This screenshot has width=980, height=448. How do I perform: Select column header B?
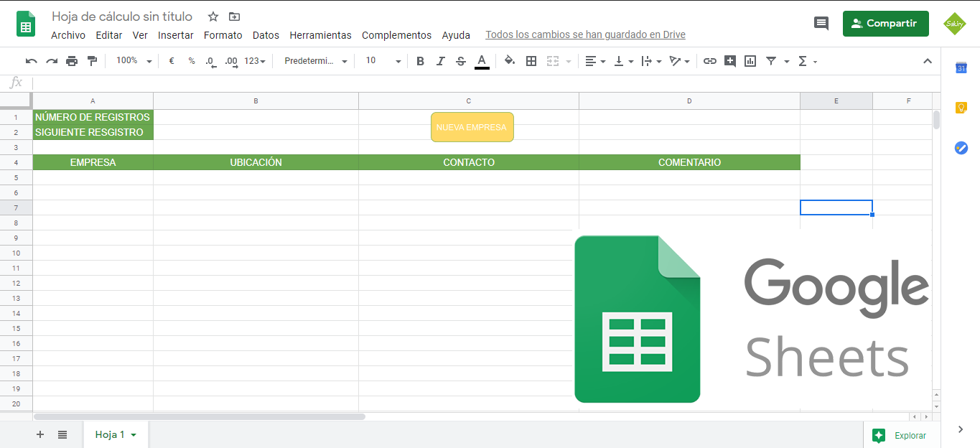point(256,101)
